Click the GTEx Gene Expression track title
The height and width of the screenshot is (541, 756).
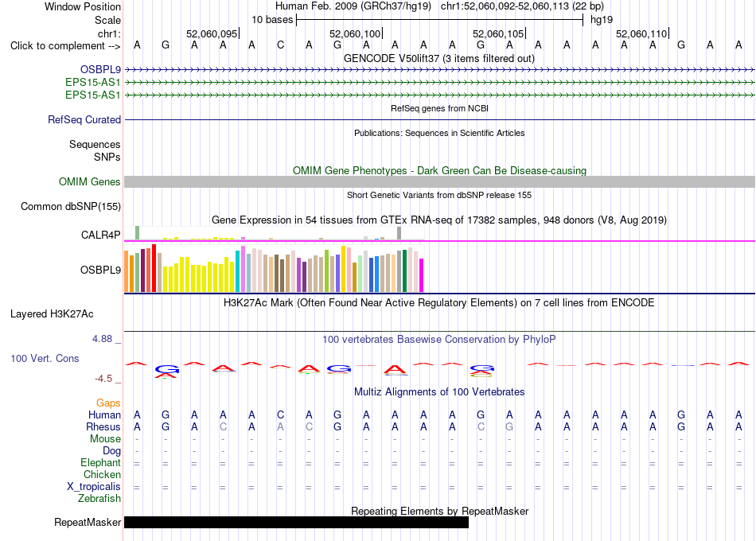pos(439,220)
